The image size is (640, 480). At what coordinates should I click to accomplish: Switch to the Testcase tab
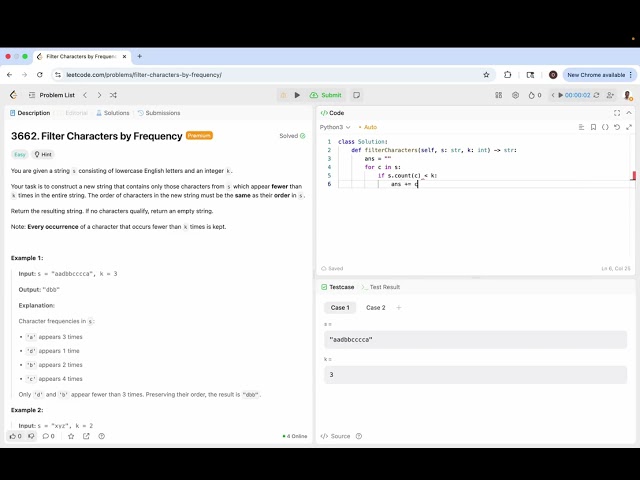[x=338, y=287]
